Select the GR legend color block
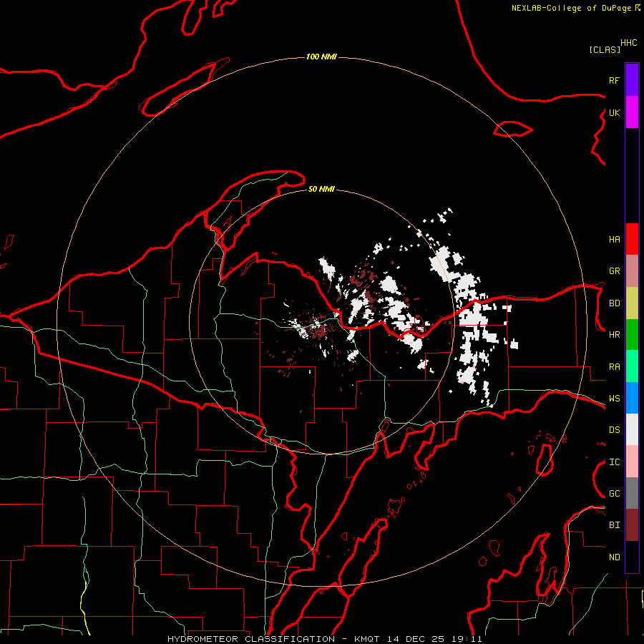This screenshot has height=644, width=644. click(632, 271)
